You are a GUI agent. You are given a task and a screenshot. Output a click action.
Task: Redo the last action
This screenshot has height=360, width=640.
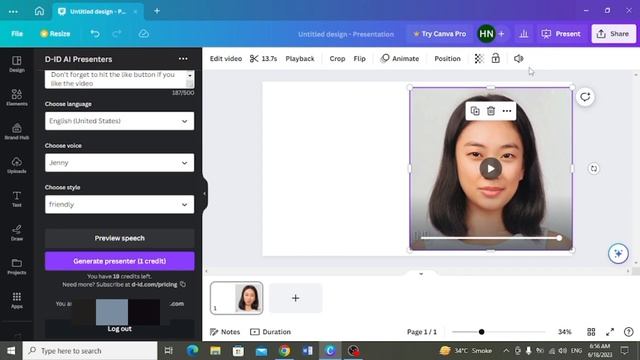click(x=117, y=34)
